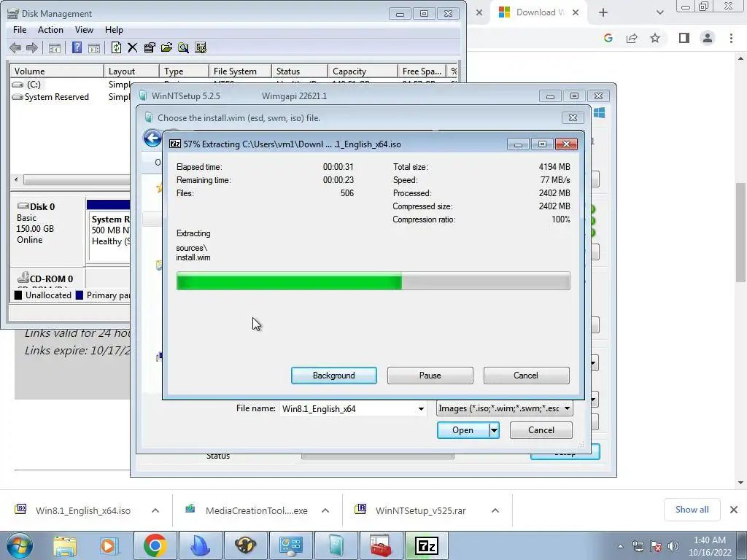Viewport: 747px width, 560px height.
Task: Click the 7z icon on the taskbar
Action: tap(426, 545)
